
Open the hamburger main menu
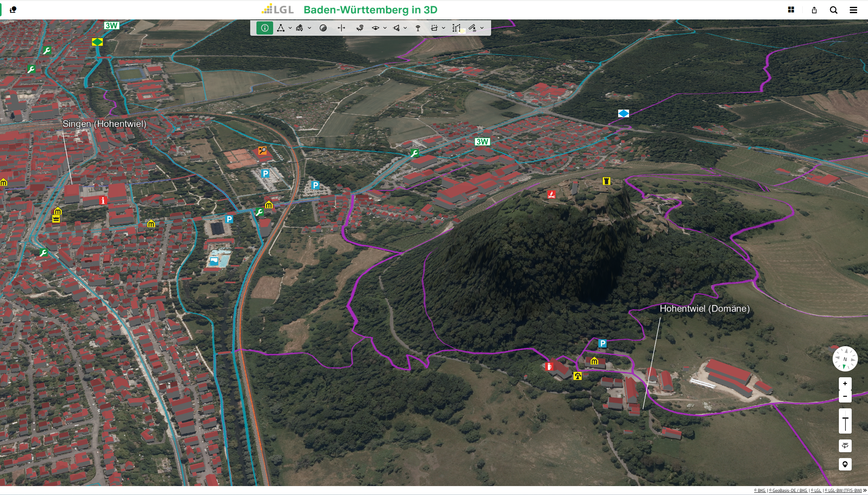point(853,10)
